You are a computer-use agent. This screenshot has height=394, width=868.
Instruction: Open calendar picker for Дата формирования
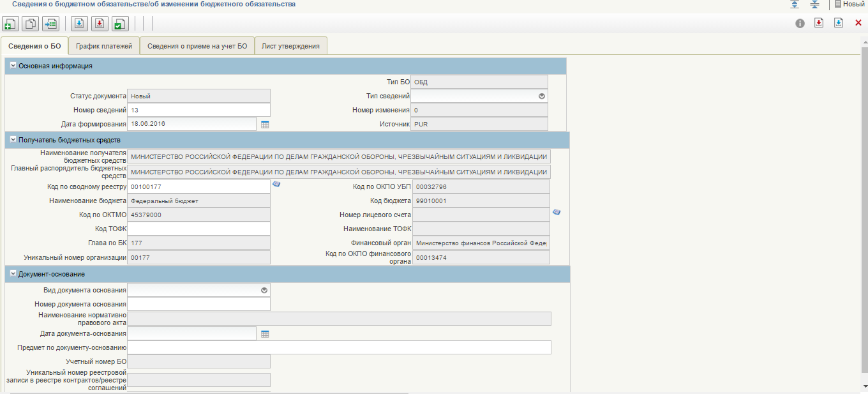265,125
